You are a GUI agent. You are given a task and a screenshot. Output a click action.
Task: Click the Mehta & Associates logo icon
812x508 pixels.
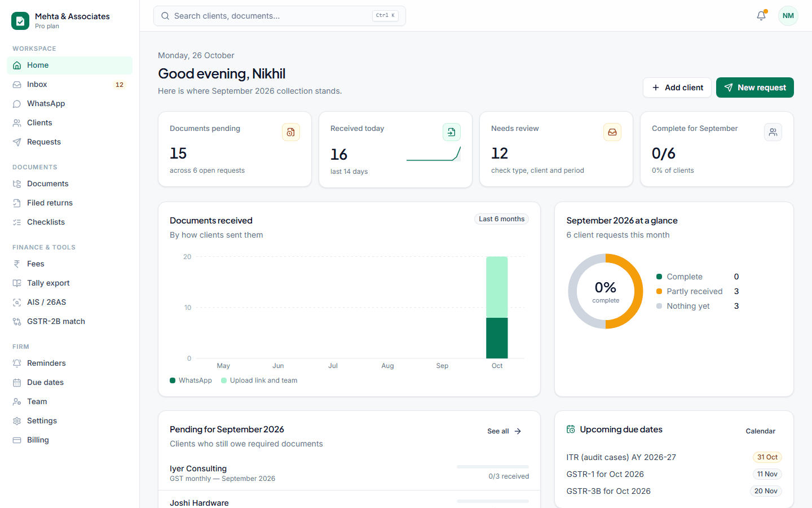20,21
